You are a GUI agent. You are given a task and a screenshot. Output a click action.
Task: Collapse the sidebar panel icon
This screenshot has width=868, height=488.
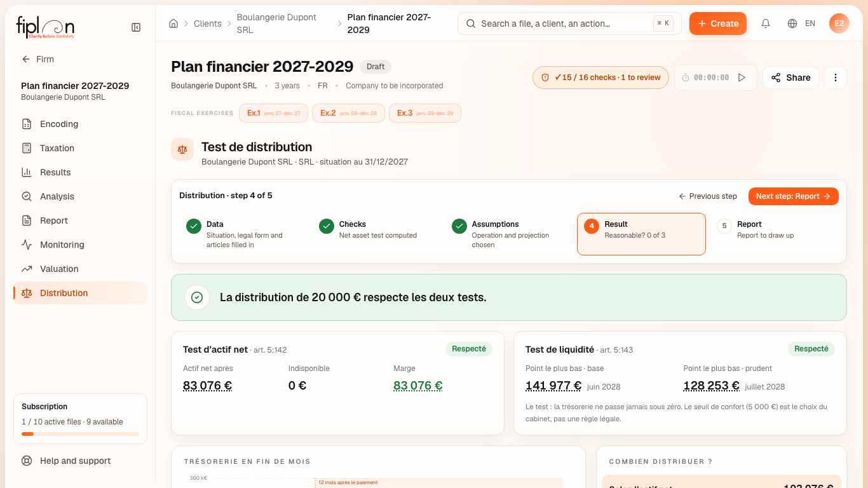[136, 27]
